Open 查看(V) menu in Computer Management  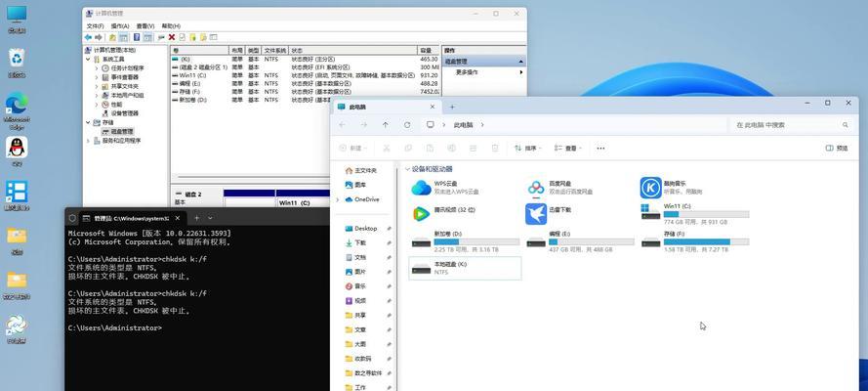click(x=145, y=26)
